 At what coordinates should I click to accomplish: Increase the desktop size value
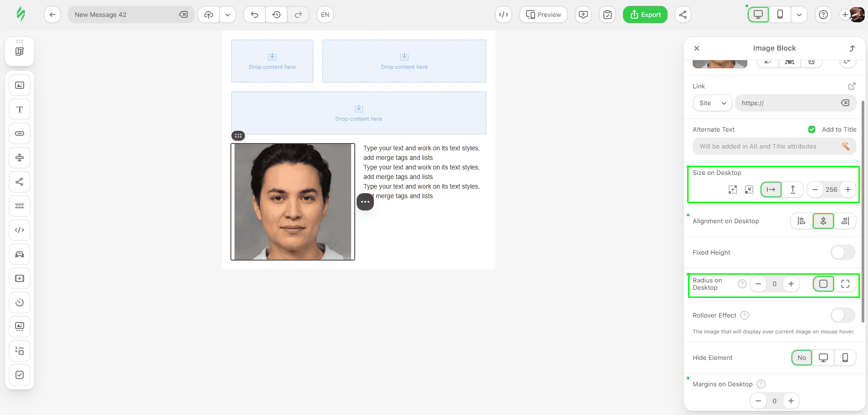coord(848,190)
